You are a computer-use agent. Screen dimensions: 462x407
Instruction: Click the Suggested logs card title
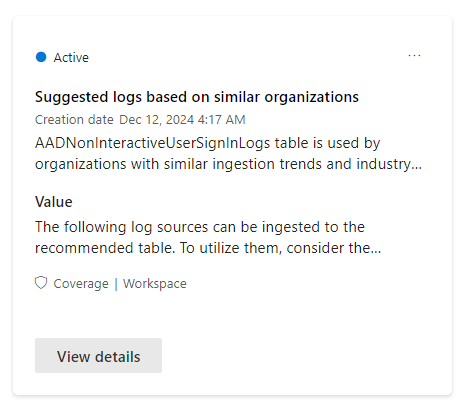197,97
